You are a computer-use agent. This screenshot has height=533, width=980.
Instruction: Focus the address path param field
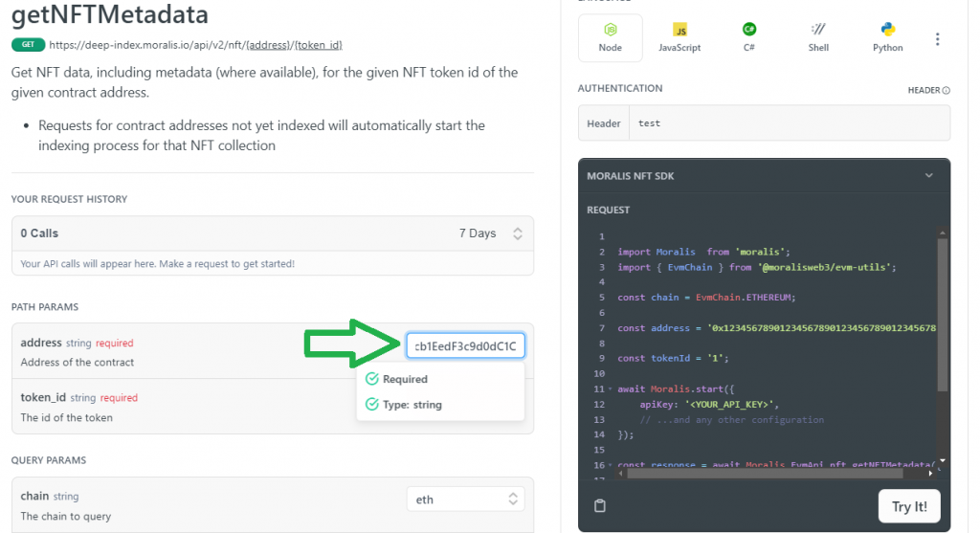466,345
